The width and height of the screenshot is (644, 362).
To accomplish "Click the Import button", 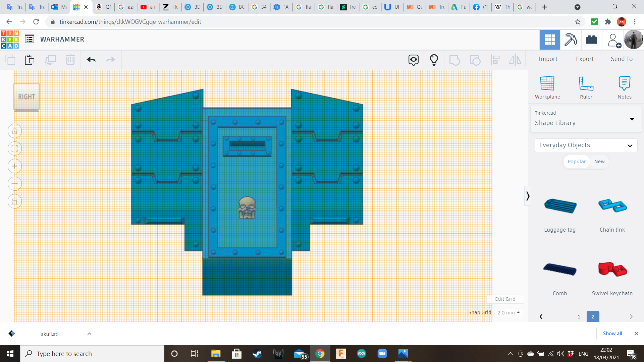I will click(548, 59).
